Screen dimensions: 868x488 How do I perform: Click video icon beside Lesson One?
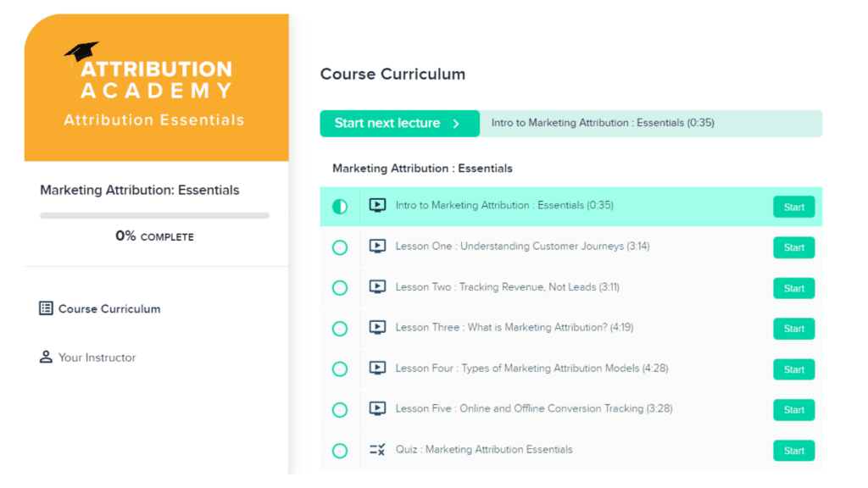click(377, 247)
